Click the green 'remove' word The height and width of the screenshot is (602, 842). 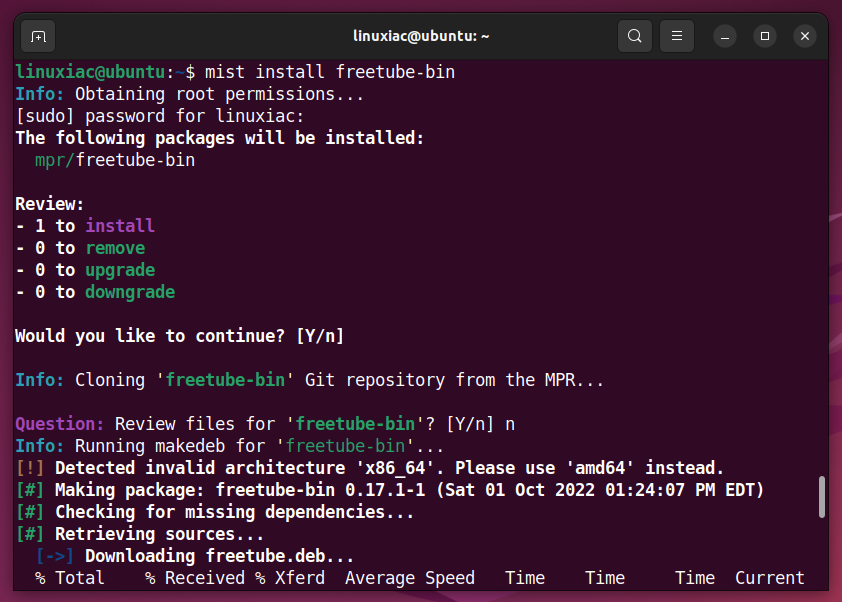115,248
